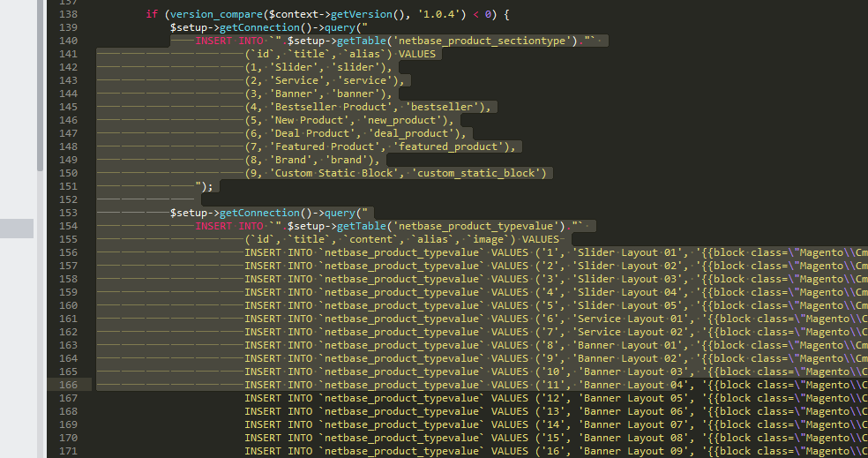Click the vertical scrollbar thumb at left

click(x=40, y=84)
